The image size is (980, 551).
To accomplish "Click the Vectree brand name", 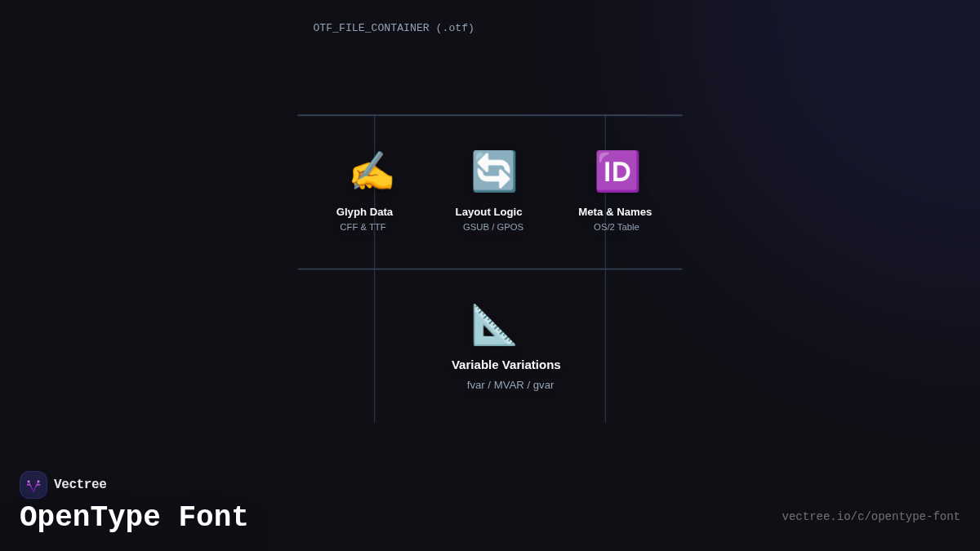I will [x=80, y=485].
